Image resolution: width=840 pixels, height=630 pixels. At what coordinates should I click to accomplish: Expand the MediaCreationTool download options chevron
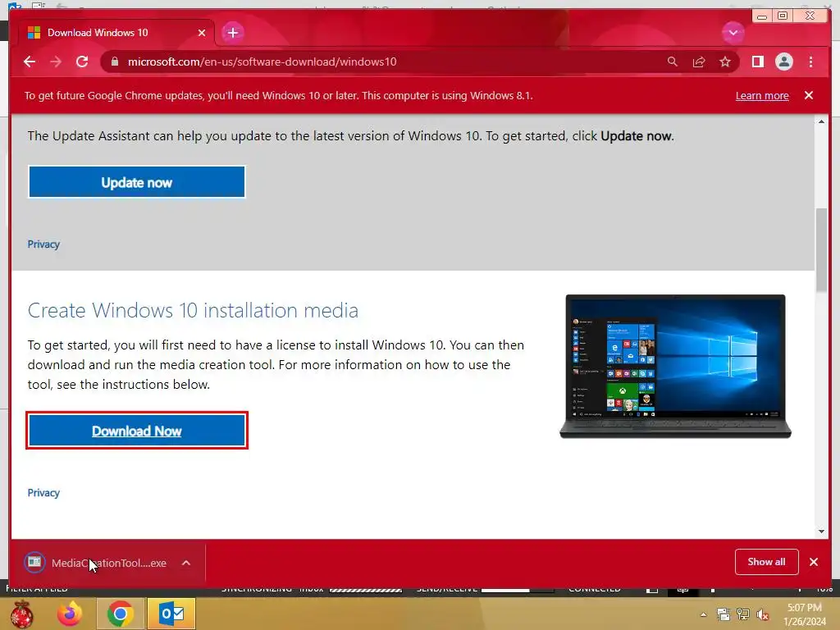pyautogui.click(x=186, y=563)
